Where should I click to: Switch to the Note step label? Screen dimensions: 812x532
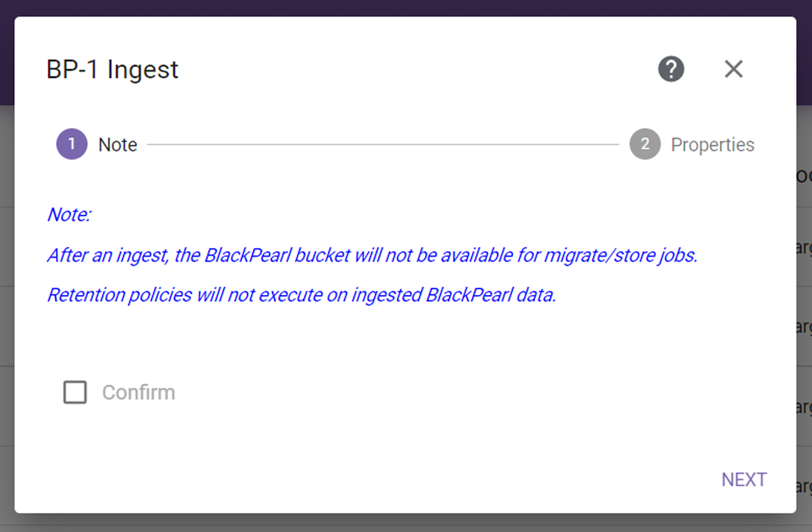click(118, 145)
